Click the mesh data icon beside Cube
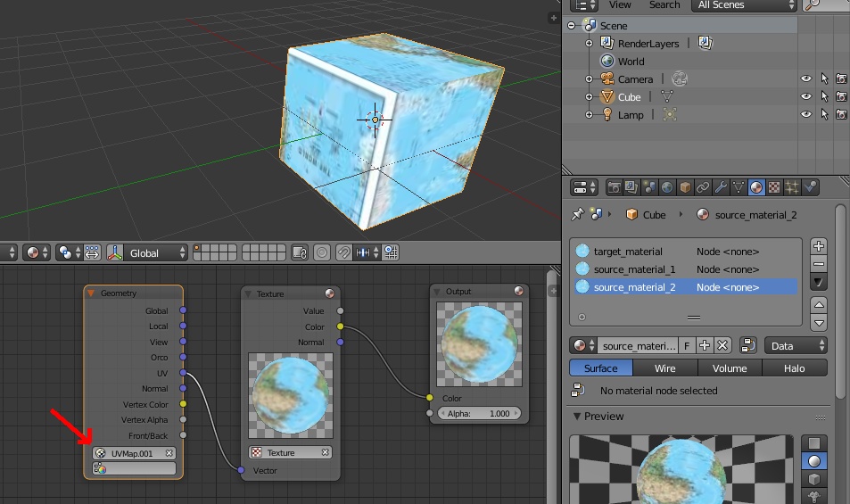 coord(667,97)
